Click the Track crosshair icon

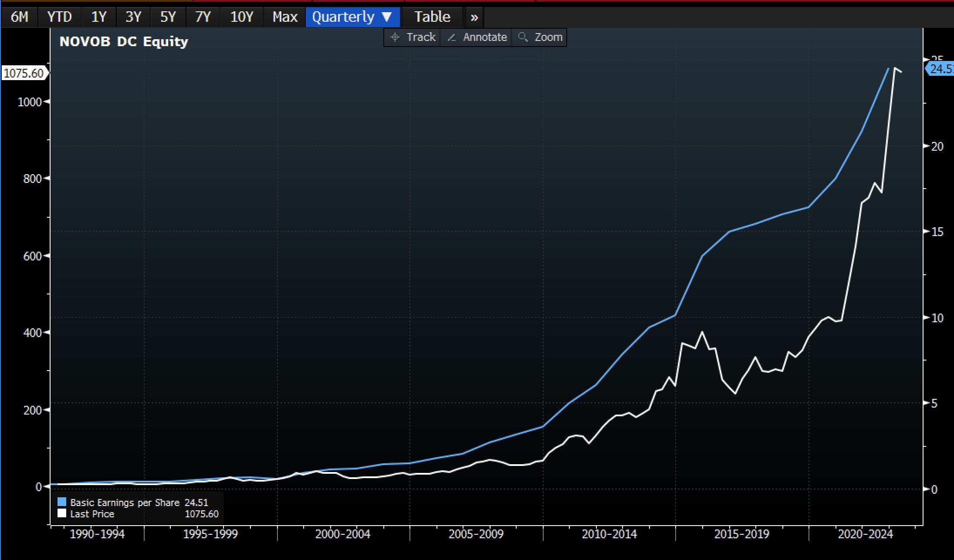click(x=395, y=37)
